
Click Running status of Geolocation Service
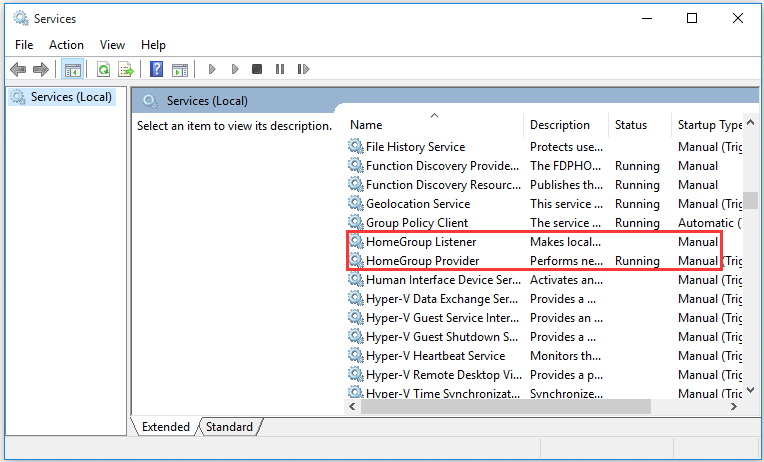(637, 204)
